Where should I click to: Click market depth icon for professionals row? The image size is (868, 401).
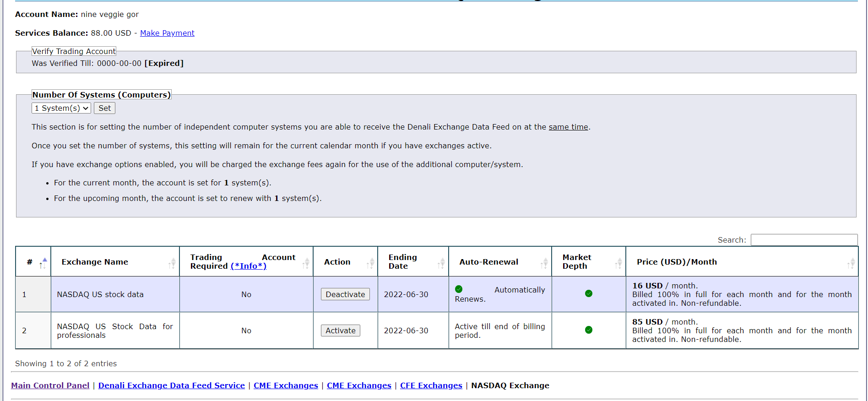click(589, 330)
